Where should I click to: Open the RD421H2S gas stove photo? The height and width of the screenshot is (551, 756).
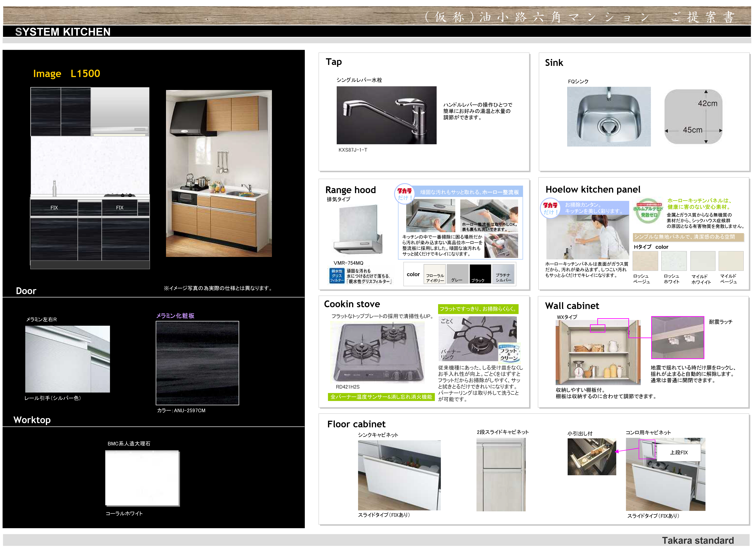[378, 352]
